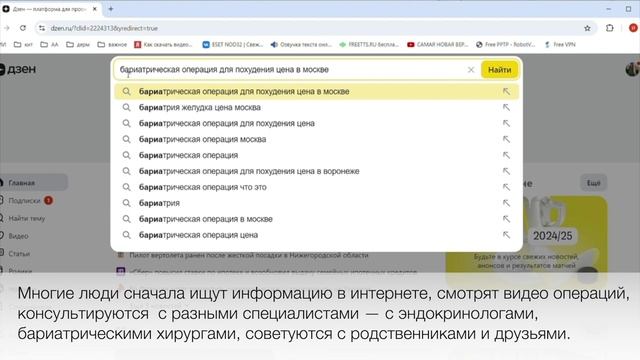Viewport: 640px width, 360px height.
Task: Open news about helicopter pilot in Нижегородской области
Action: [249, 255]
